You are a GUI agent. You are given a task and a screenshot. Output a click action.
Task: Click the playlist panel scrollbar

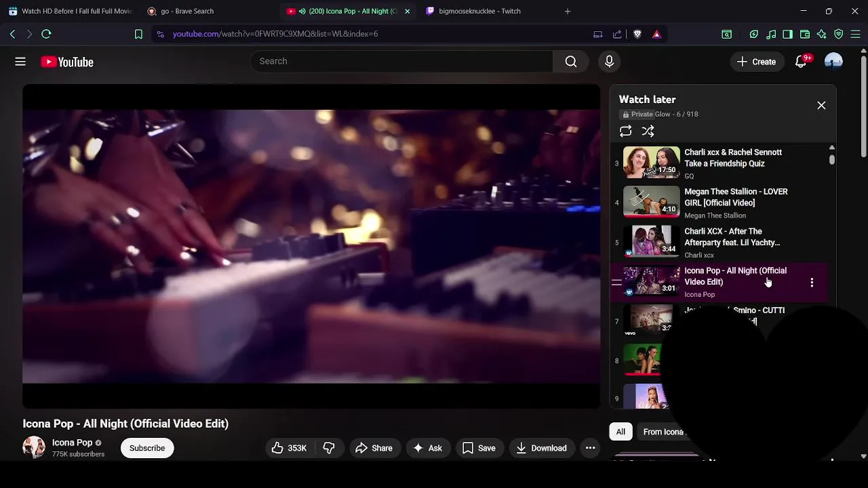pos(832,160)
